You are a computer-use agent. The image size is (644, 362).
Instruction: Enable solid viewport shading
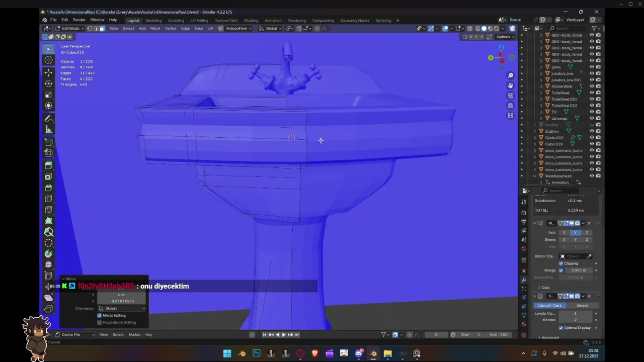pos(484,29)
